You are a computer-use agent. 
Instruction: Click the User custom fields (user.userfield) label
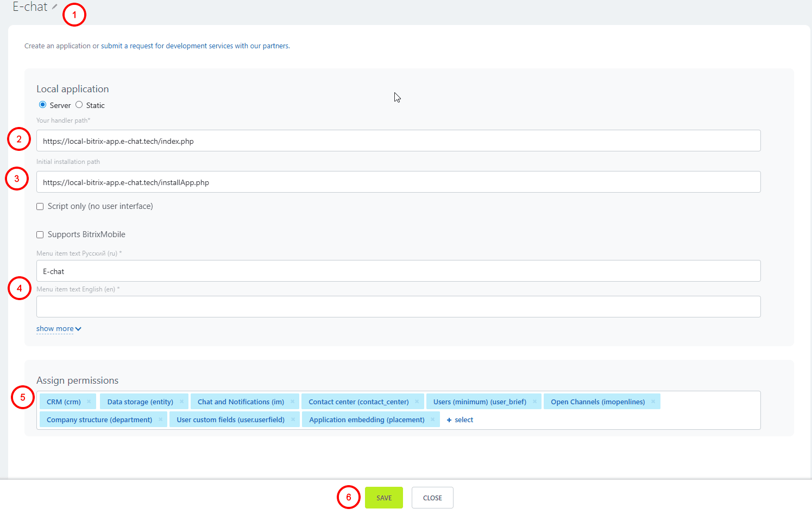[x=230, y=420]
